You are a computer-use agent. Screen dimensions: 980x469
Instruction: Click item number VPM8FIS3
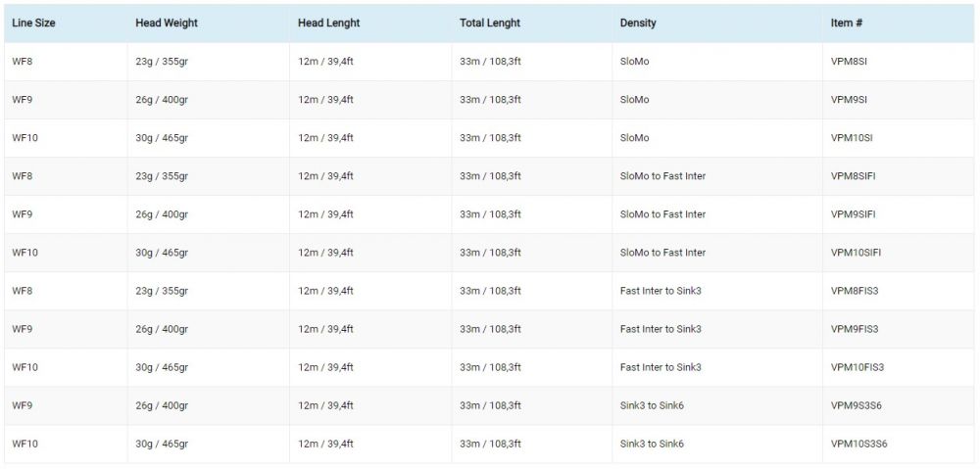855,291
